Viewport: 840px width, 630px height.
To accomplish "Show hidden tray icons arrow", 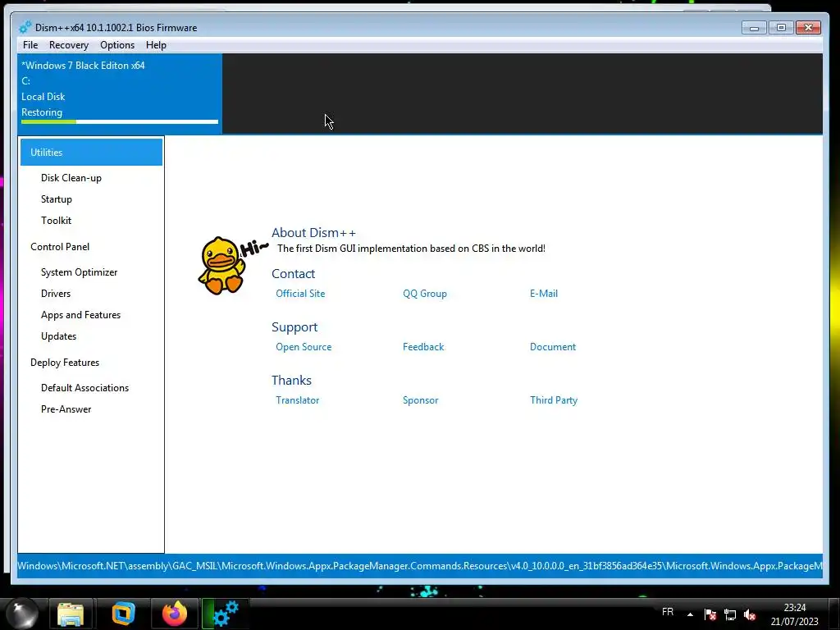I will (x=690, y=614).
